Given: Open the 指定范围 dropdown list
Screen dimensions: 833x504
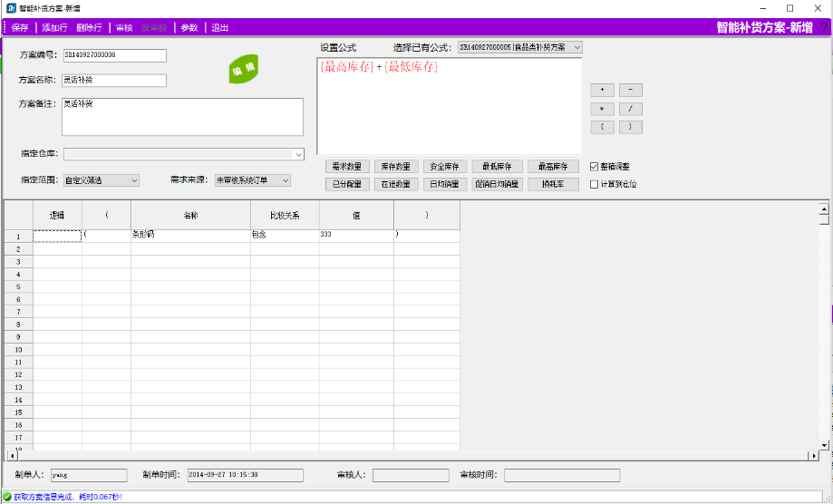Looking at the screenshot, I should (134, 180).
